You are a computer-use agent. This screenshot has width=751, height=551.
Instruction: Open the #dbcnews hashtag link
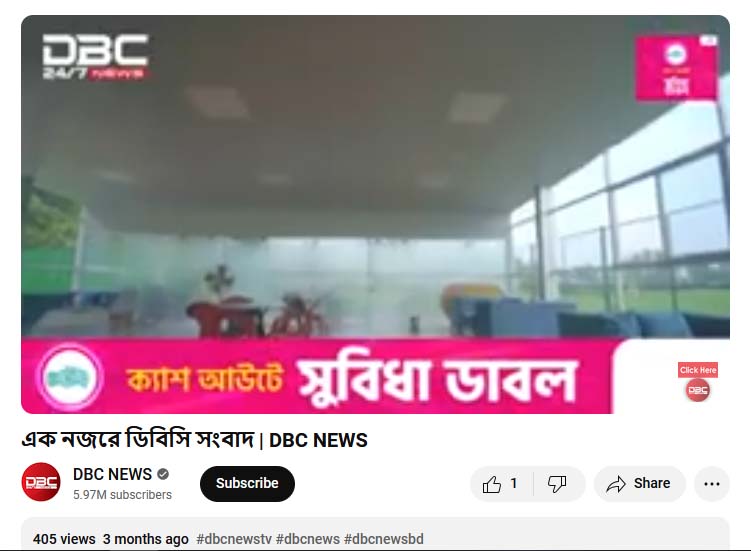(x=307, y=539)
